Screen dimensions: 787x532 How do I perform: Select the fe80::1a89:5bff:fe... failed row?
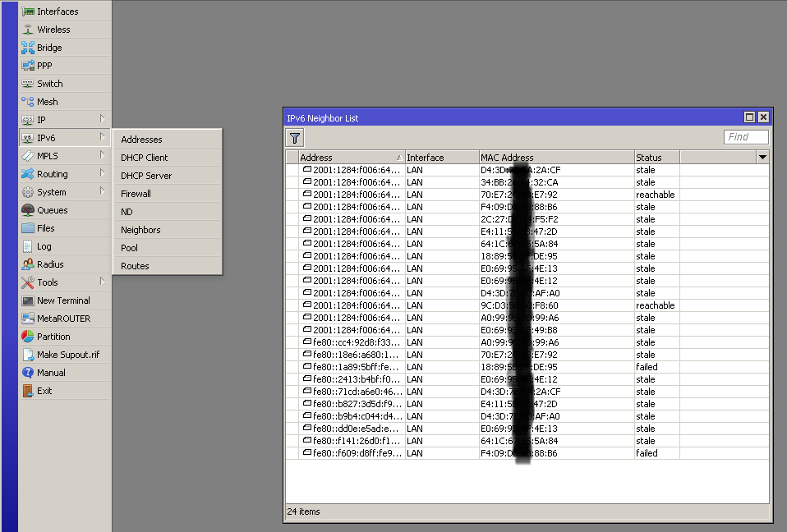[527, 367]
